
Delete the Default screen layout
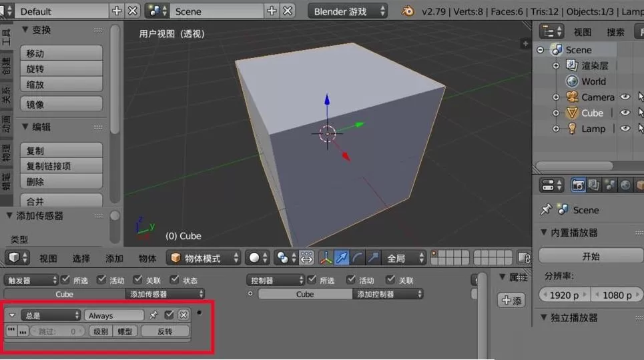(x=132, y=11)
